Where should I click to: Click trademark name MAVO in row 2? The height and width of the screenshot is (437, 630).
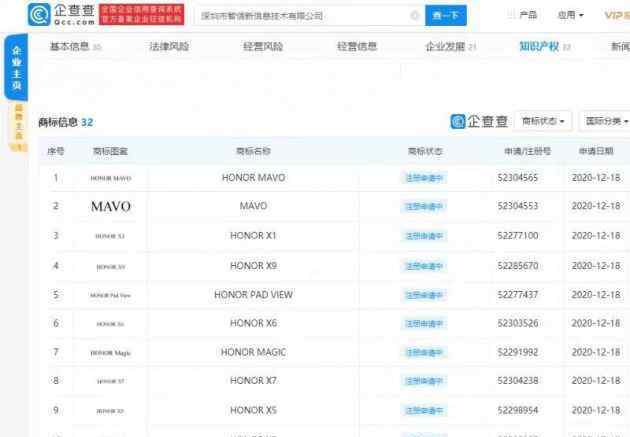click(254, 206)
